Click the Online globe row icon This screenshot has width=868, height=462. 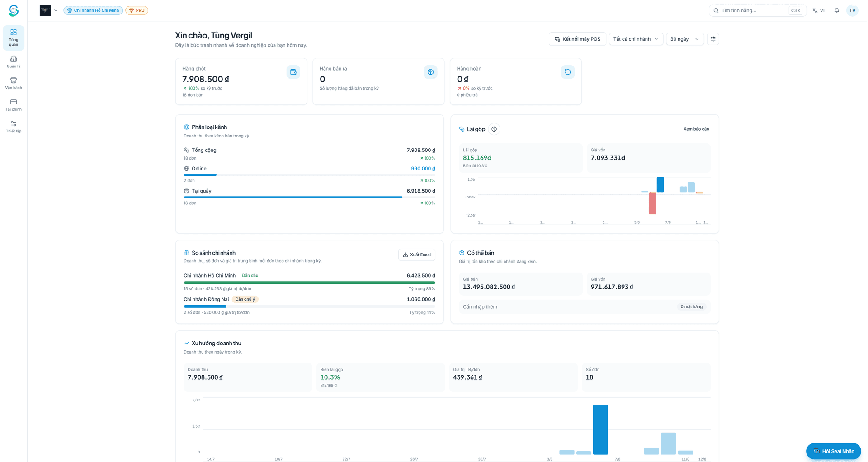point(186,169)
